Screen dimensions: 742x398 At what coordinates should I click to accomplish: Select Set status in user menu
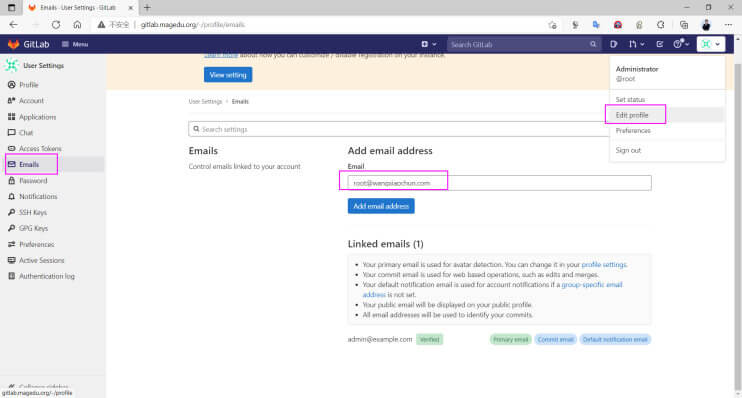630,99
